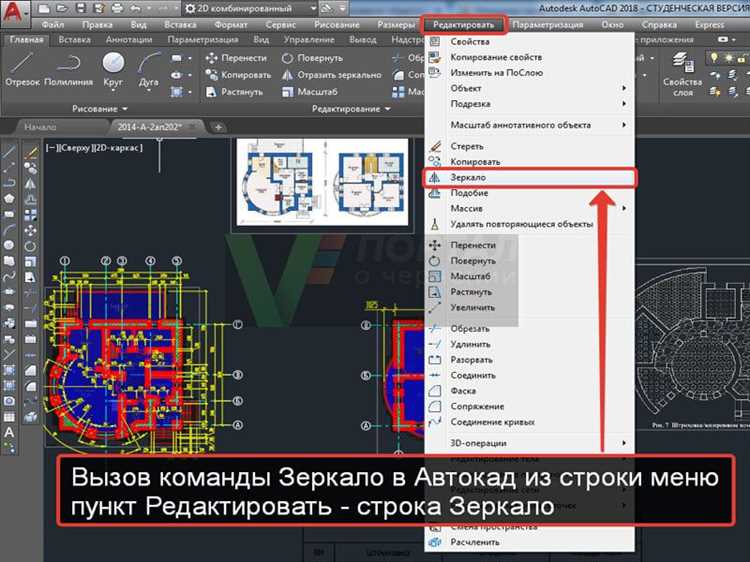Expand the Масштаб аннотативного объекта submenu
This screenshot has width=750, height=562.
(x=624, y=125)
